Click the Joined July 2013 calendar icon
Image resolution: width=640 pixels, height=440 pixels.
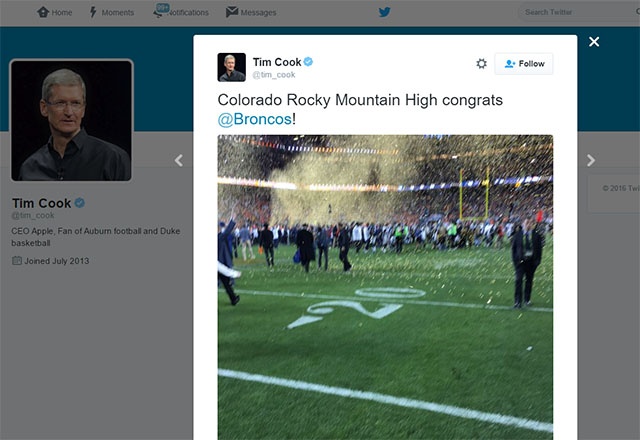pos(17,260)
